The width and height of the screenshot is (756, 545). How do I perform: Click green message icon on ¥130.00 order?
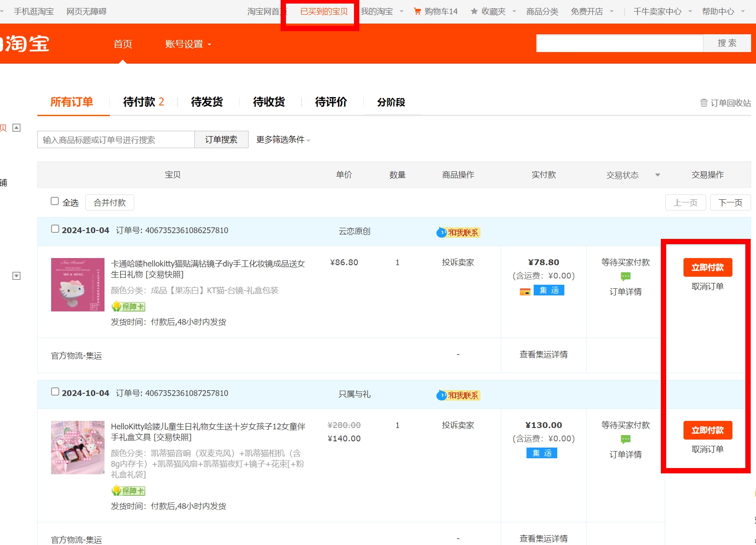(626, 440)
